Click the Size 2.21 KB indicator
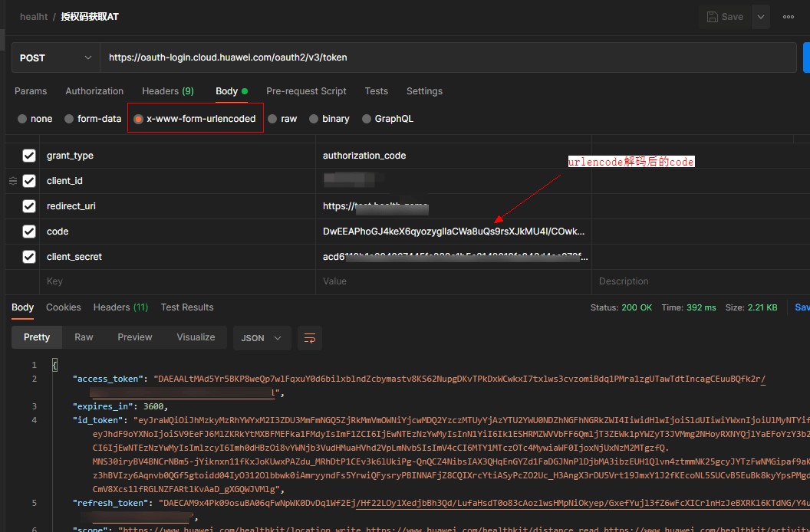Viewport: 810px width, 532px height. 751,307
